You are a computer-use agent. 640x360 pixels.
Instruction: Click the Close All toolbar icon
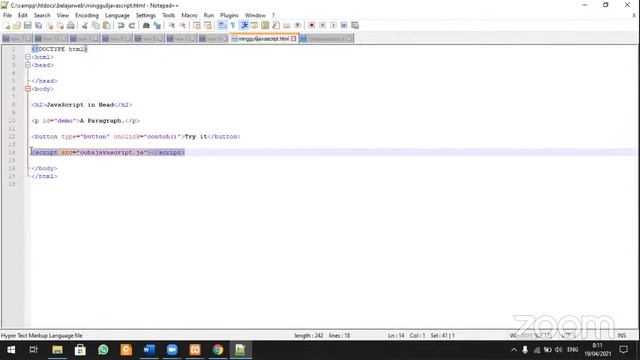click(x=60, y=25)
